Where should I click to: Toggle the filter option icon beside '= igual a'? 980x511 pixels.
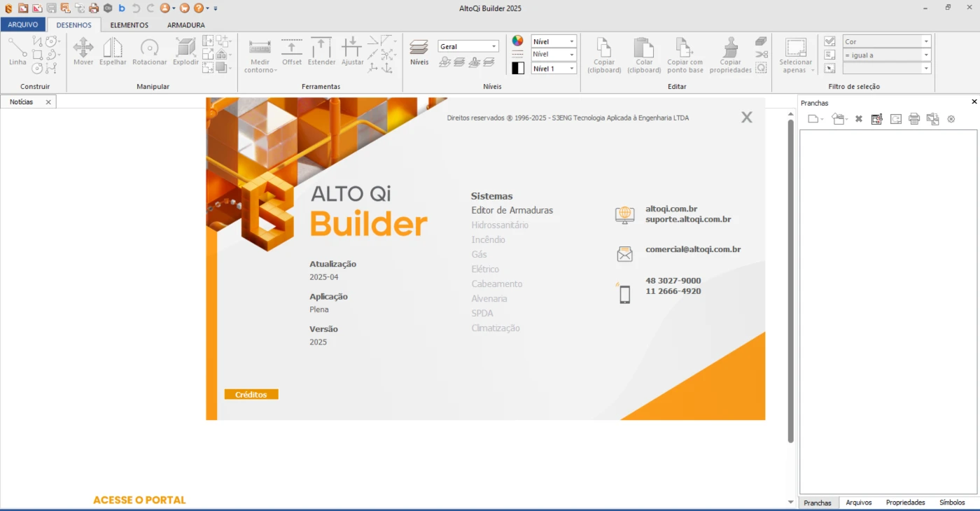click(x=829, y=55)
